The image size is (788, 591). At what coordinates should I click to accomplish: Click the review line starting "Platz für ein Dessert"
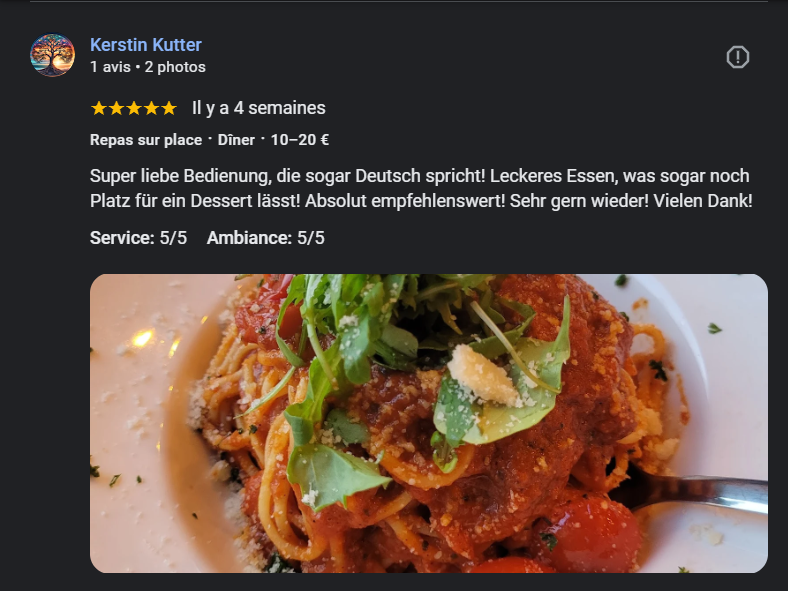click(421, 201)
